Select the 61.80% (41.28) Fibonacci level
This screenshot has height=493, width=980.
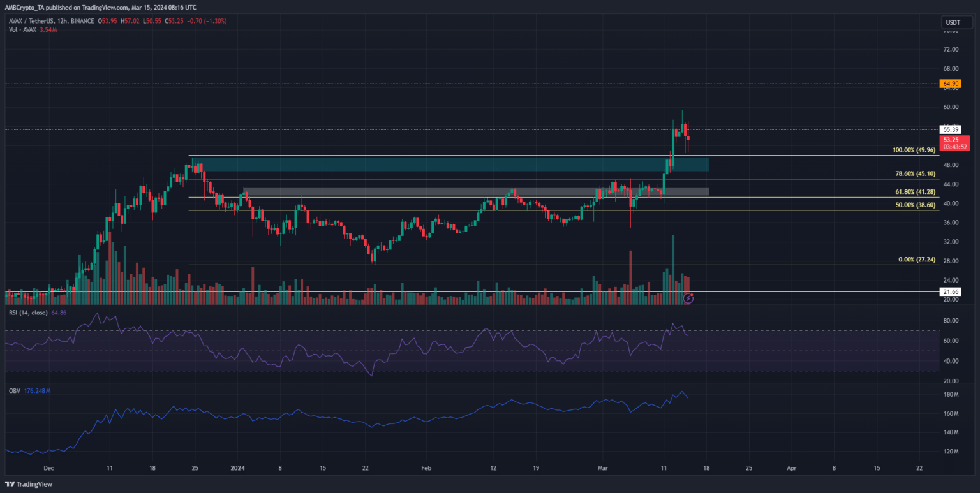[916, 192]
